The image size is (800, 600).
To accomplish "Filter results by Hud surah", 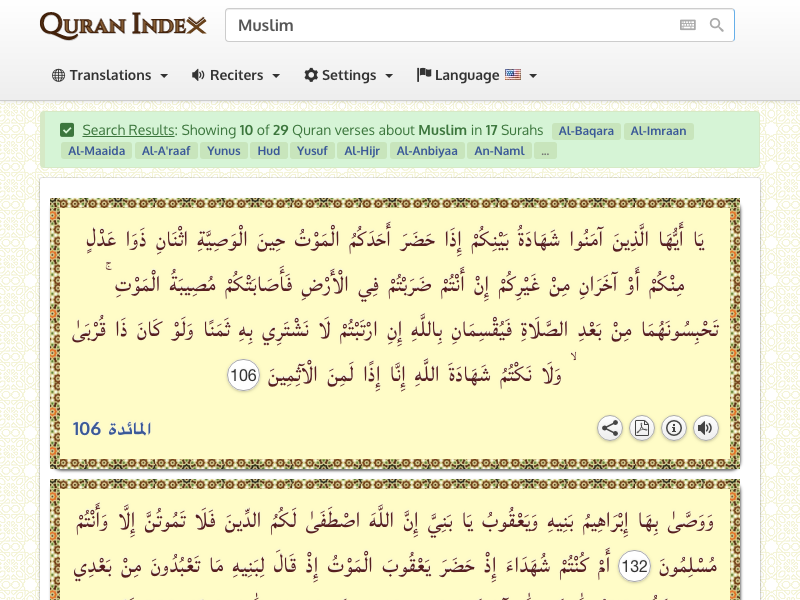I will pyautogui.click(x=268, y=151).
